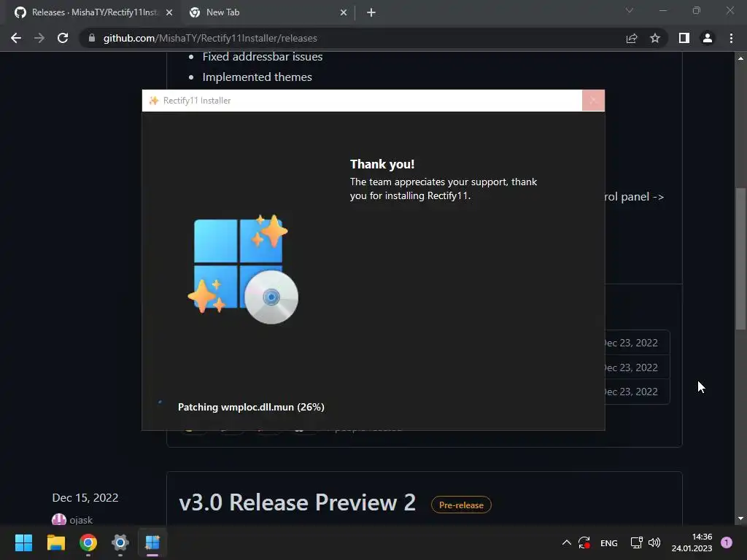Click Fixed addressbar issues list item
747x560 pixels.
[263, 57]
